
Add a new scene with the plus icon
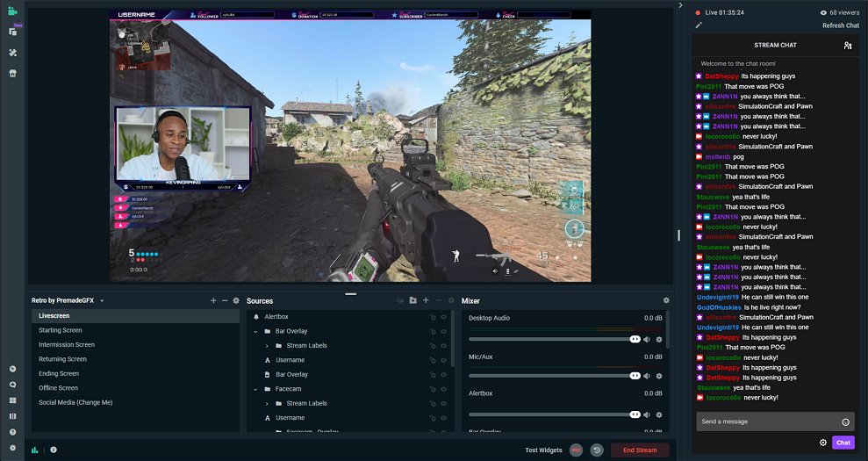point(213,300)
